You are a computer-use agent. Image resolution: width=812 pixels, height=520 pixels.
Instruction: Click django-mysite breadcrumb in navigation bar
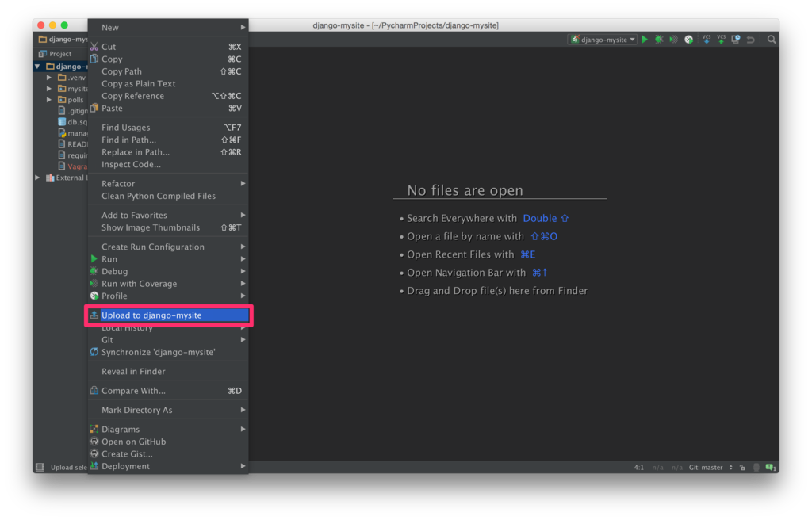point(63,40)
